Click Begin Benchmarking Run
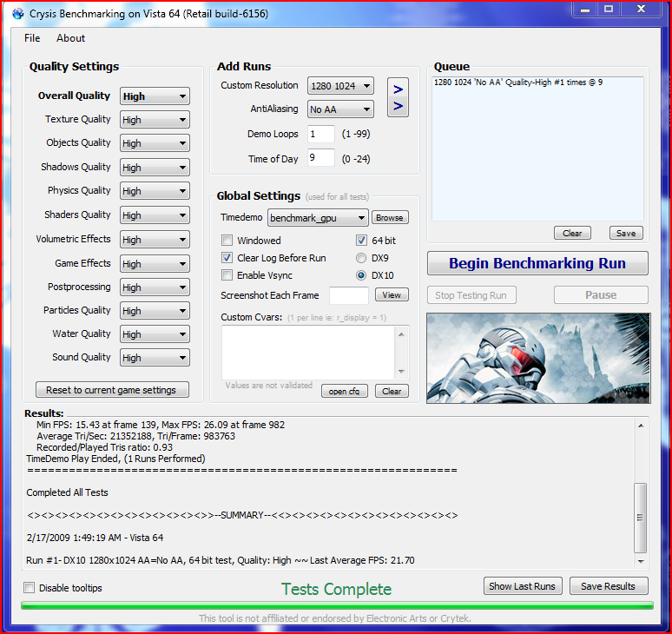This screenshot has height=634, width=672. 537,263
